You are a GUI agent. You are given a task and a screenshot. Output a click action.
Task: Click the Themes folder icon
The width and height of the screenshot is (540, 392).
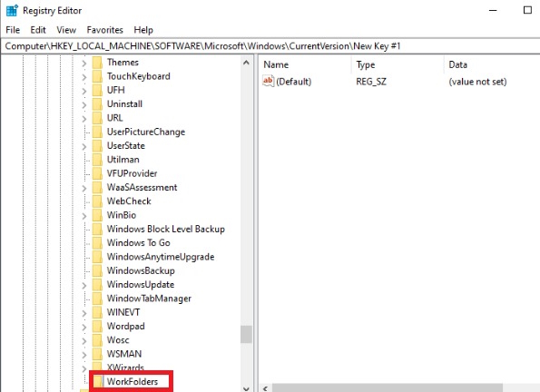pos(97,63)
